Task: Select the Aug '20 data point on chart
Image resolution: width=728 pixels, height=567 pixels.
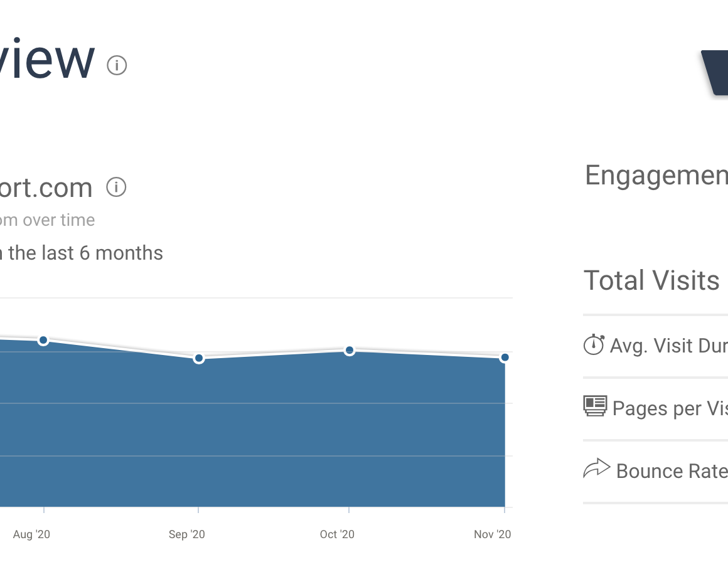Action: pyautogui.click(x=43, y=340)
